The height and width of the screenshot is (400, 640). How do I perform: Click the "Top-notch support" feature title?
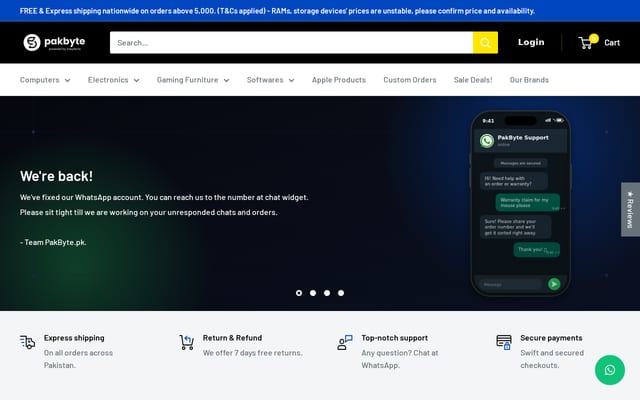point(394,338)
